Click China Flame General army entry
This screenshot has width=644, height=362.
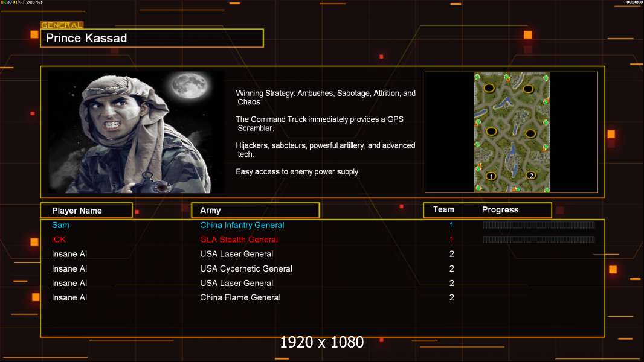tap(240, 297)
